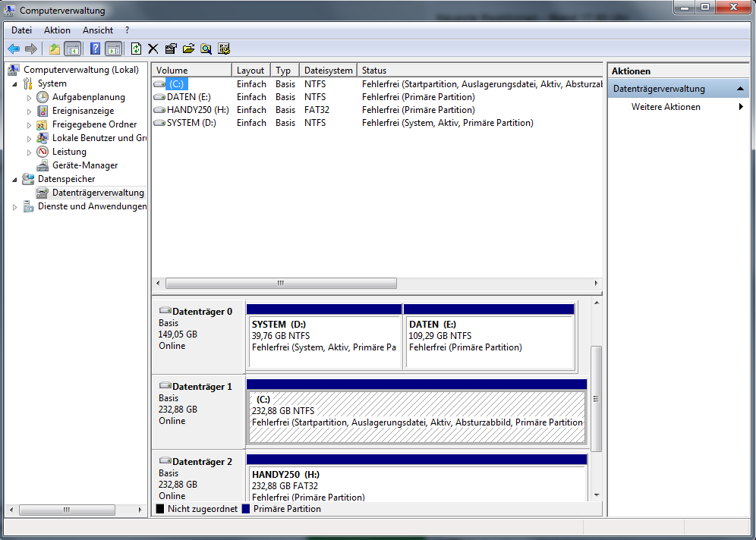Click tree pane scrollbar right arrow

(x=140, y=510)
